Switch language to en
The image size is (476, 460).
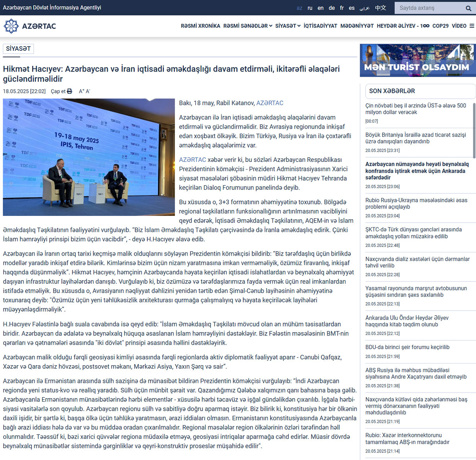coord(321,8)
